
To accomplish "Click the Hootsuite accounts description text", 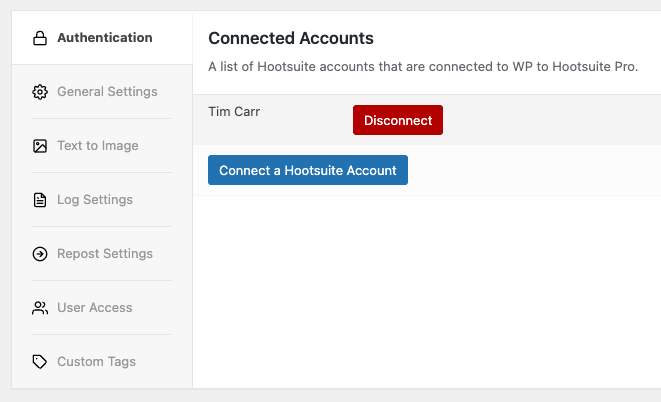I will point(423,67).
